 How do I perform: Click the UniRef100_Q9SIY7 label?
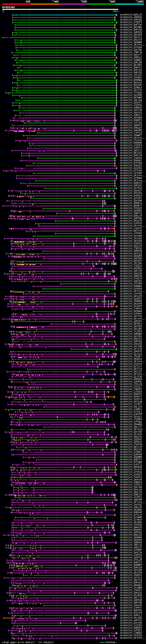pos(131,55)
